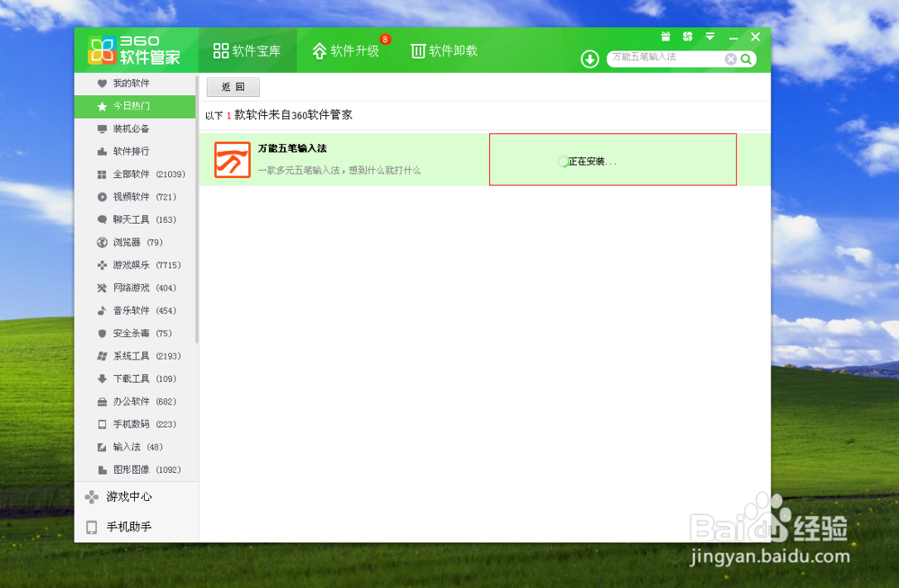Select 下载工具 (109) category
The image size is (899, 588).
point(135,379)
